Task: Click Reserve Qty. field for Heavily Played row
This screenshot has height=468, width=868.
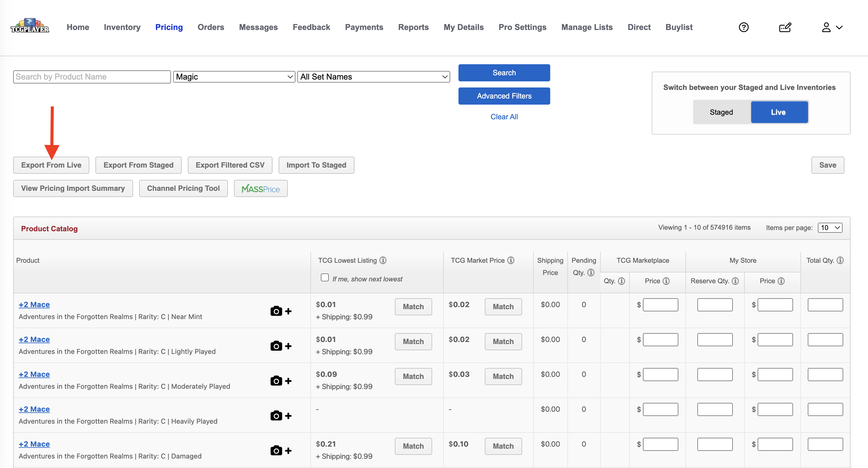Action: 715,409
